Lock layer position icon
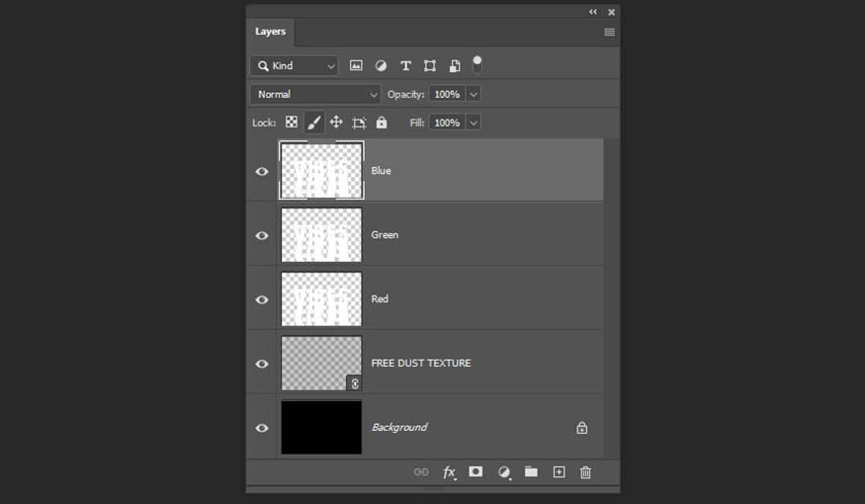Screen dimensions: 865x504 point(336,122)
